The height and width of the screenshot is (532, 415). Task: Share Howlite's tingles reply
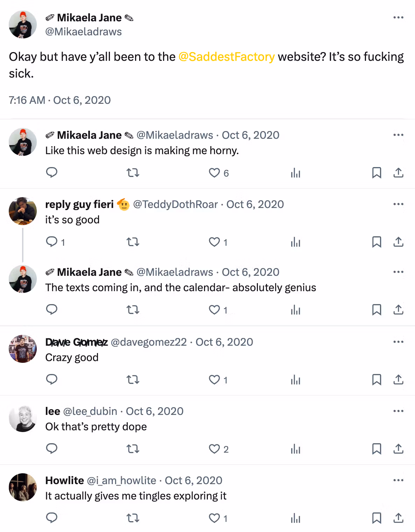pos(398,518)
